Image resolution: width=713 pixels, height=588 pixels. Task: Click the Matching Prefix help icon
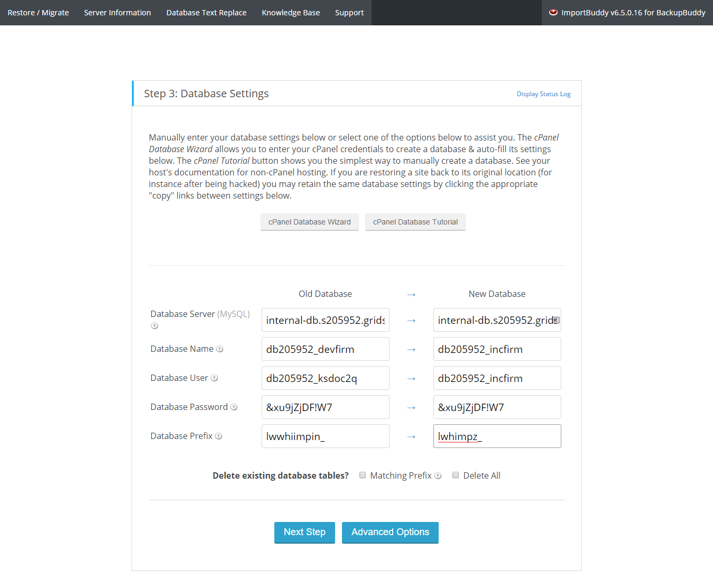coord(438,476)
